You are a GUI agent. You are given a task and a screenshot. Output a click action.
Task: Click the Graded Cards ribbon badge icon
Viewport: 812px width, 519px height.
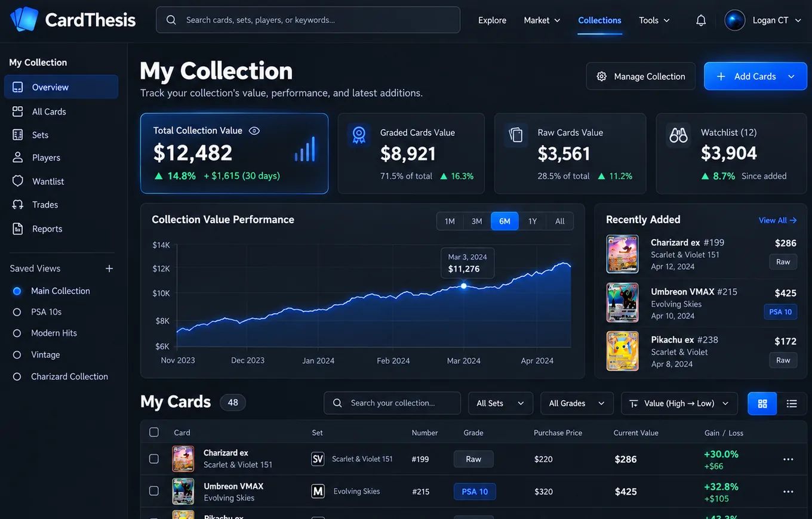pos(359,135)
